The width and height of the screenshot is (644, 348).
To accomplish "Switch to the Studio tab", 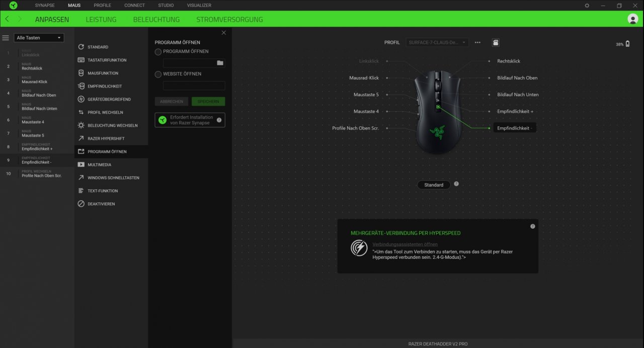I will click(166, 5).
